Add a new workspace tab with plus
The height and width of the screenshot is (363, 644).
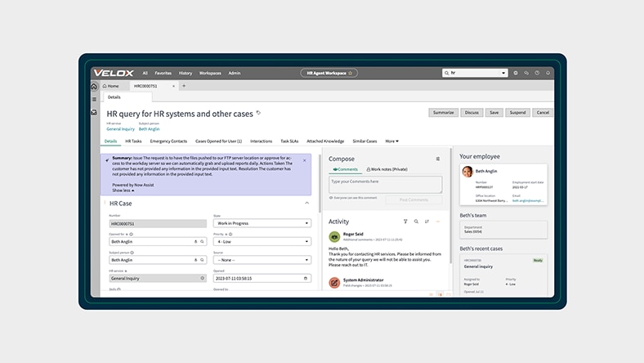(x=184, y=86)
